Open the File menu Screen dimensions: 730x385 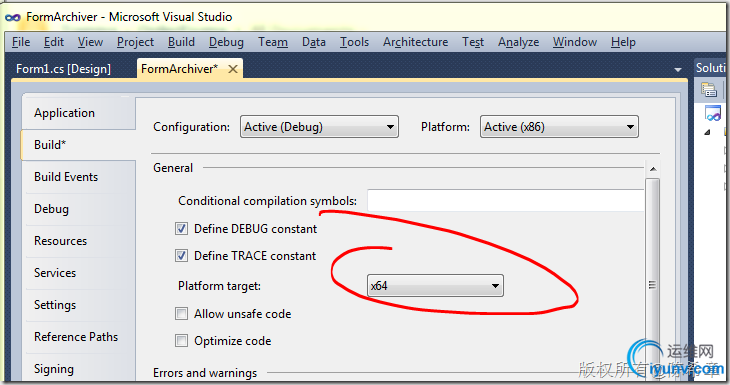tap(21, 42)
